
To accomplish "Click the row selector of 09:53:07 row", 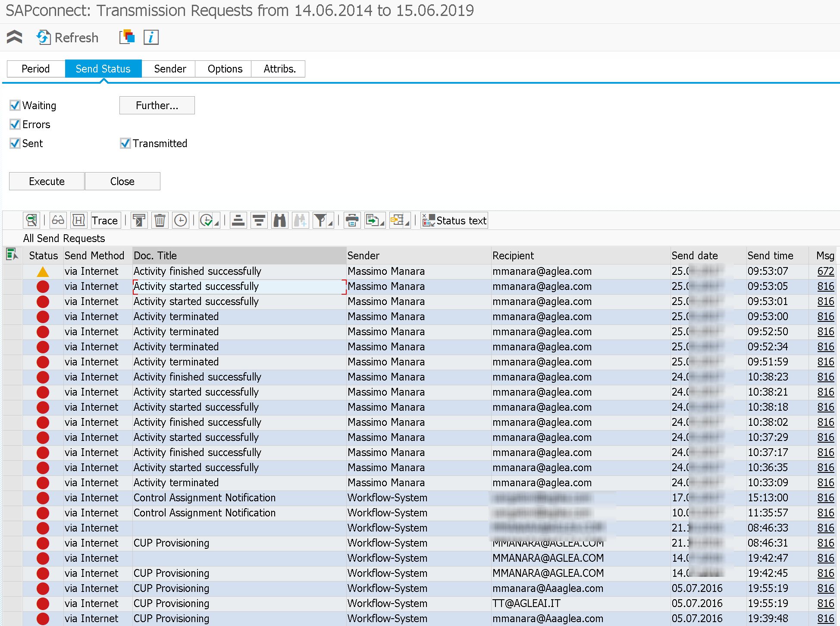I will click(13, 271).
